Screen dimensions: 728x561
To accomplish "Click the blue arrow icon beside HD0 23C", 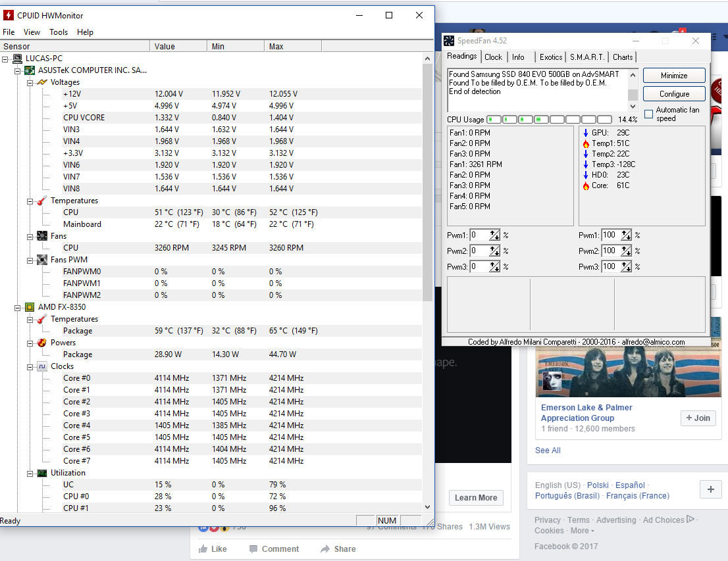I will (586, 175).
